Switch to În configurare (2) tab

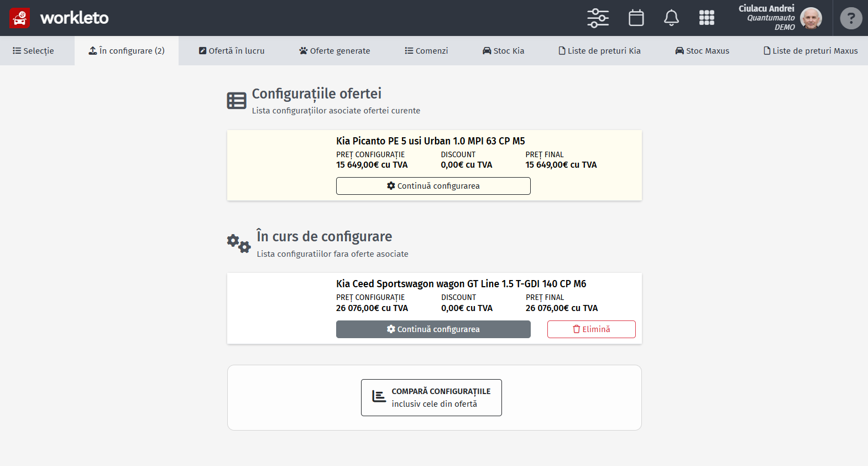(127, 51)
